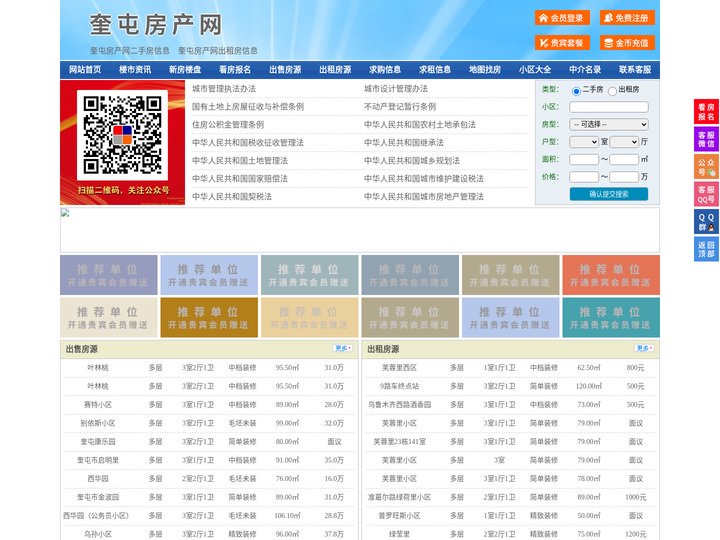Viewport: 720px width, 540px height.
Task: Open the 不动产登记暂行条例 link
Action: [400, 107]
